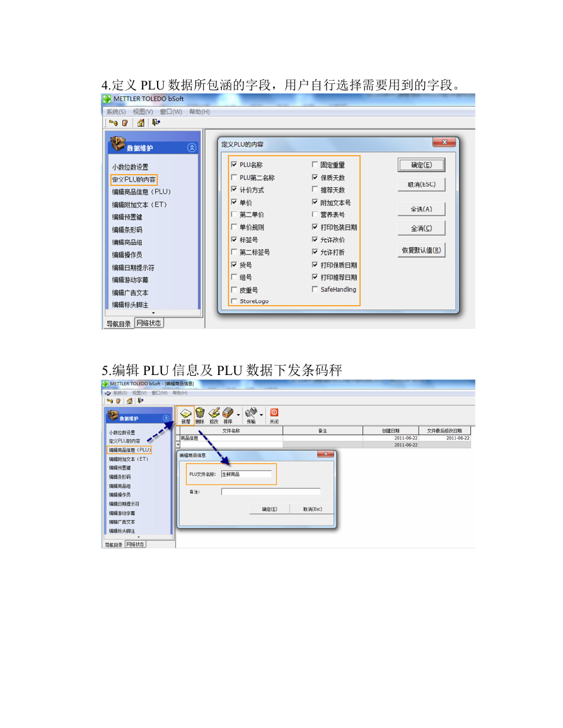
Task: Open the 视图(V) menu in the 定义PLU window
Action: click(142, 112)
